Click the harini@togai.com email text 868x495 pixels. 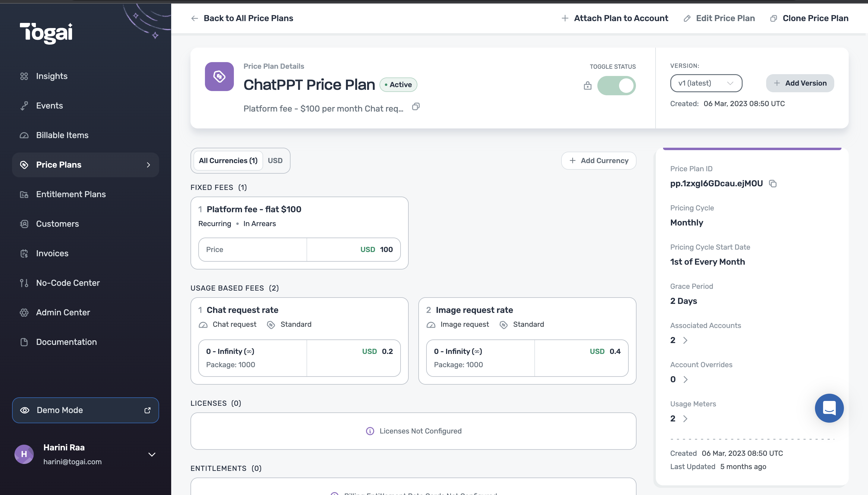point(72,462)
